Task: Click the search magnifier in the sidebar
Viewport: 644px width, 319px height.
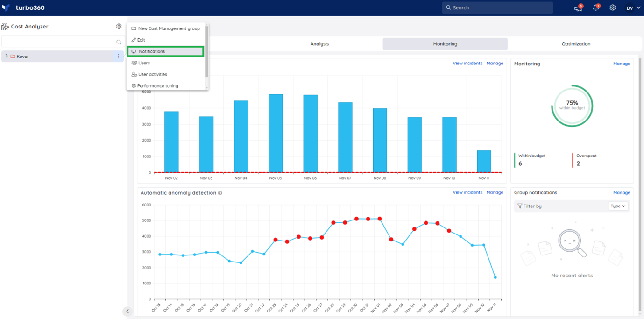Action: pos(120,42)
